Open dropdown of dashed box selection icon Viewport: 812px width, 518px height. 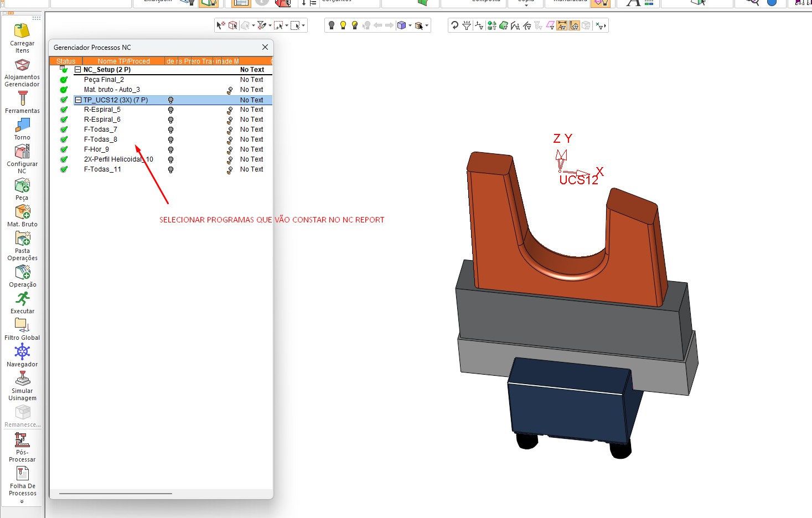tap(303, 25)
